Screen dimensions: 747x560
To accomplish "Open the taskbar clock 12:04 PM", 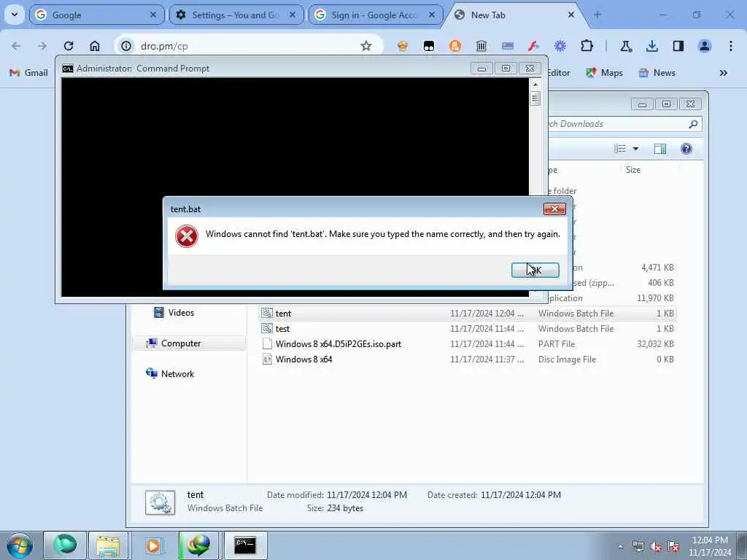I will pyautogui.click(x=710, y=546).
